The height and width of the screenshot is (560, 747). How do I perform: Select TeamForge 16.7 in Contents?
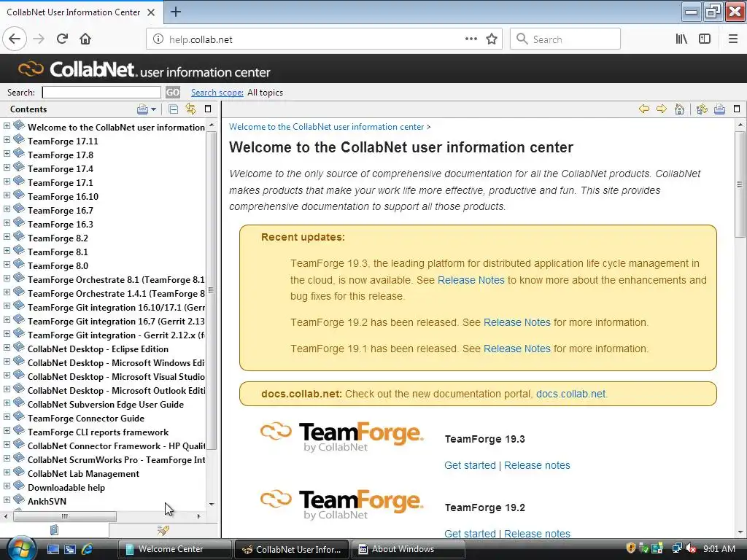click(61, 211)
